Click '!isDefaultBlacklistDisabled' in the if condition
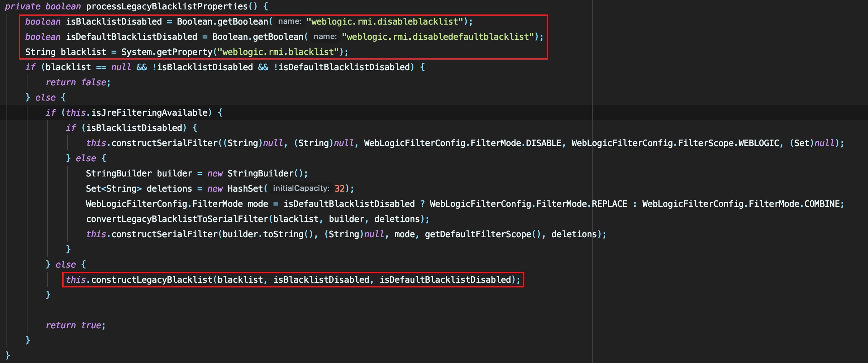 [342, 67]
